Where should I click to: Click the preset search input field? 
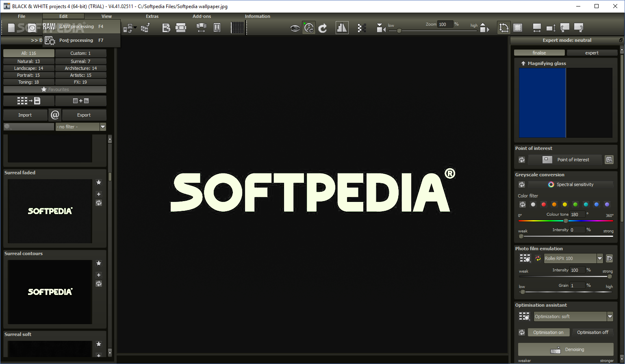(x=29, y=127)
